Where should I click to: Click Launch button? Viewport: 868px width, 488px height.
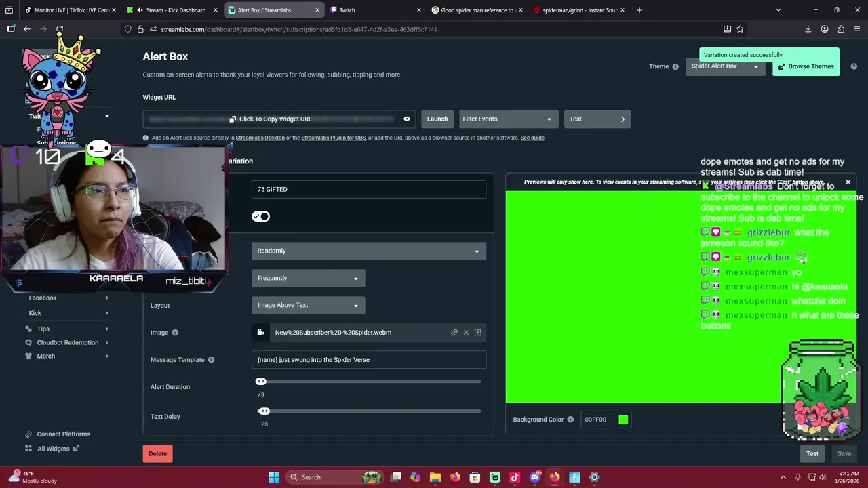(437, 119)
